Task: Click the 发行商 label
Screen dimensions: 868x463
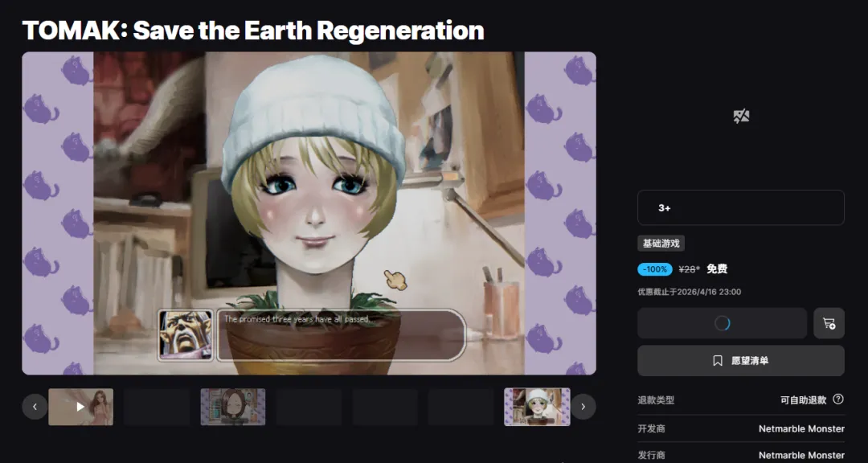Action: coord(652,455)
